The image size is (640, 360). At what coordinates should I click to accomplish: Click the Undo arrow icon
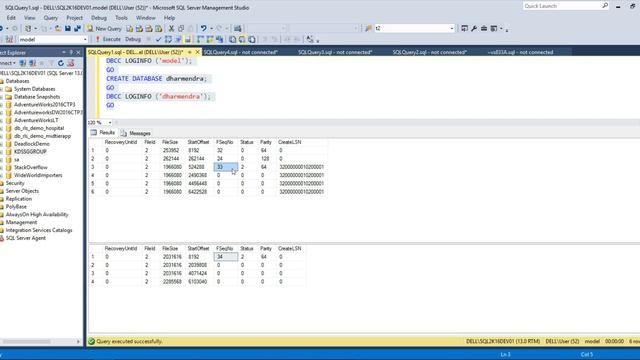pos(203,29)
